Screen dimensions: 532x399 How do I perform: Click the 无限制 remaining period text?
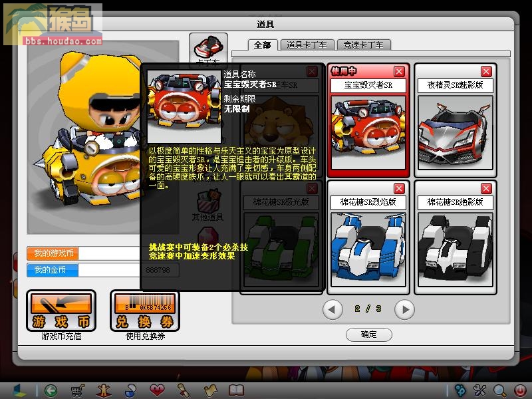tap(237, 109)
